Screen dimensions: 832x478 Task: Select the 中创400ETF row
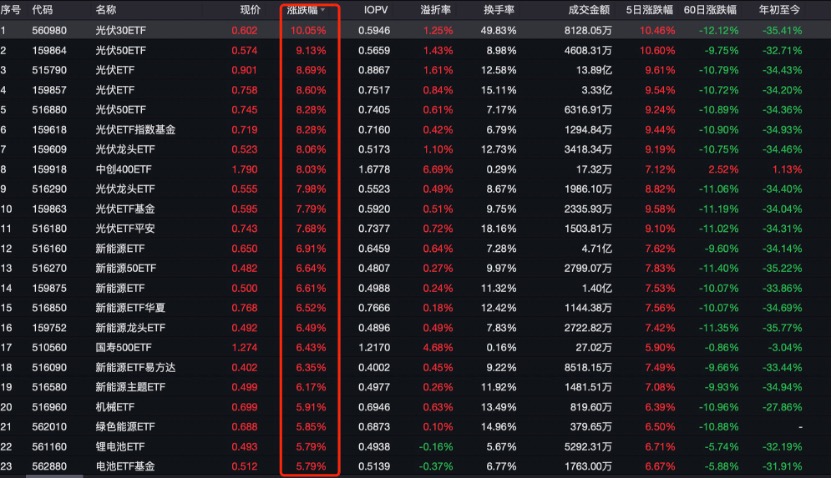click(124, 168)
